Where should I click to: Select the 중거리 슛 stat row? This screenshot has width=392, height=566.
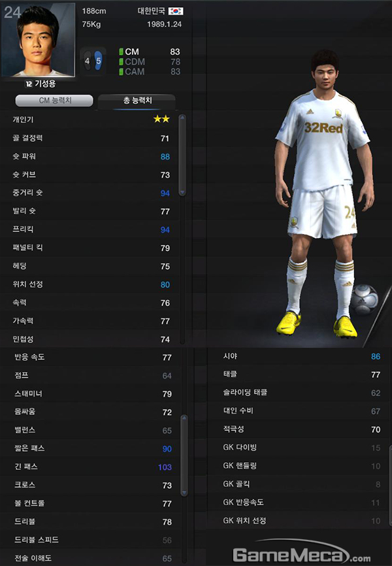pyautogui.click(x=91, y=193)
